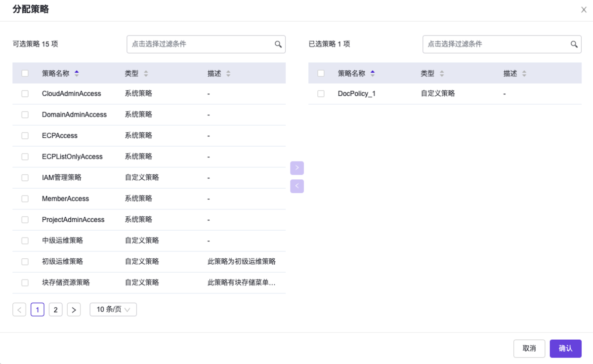Go to page 2 of available policies
This screenshot has height=364, width=593.
tap(55, 309)
